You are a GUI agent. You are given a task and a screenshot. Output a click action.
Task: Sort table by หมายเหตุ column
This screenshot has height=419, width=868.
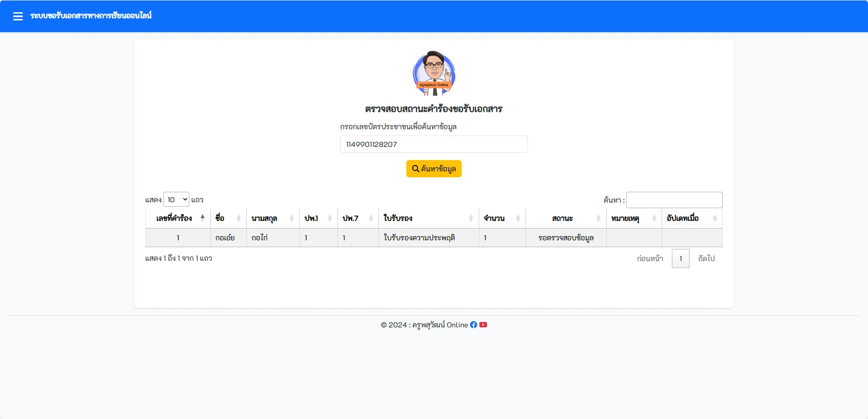[634, 218]
